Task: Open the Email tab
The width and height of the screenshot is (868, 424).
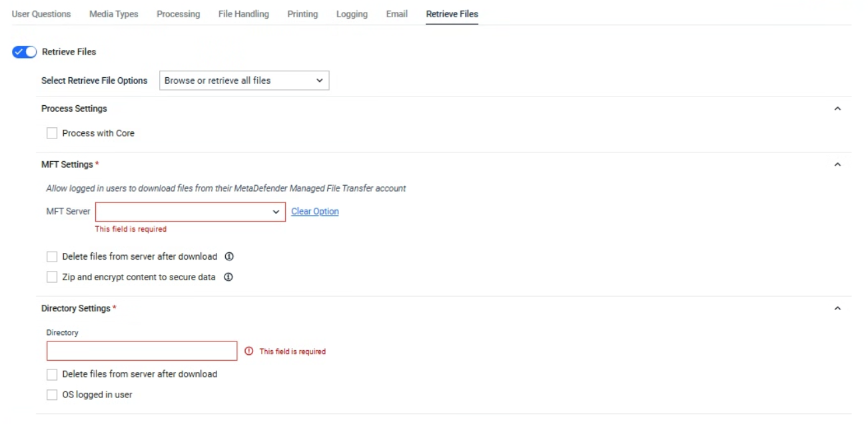Action: [x=396, y=14]
